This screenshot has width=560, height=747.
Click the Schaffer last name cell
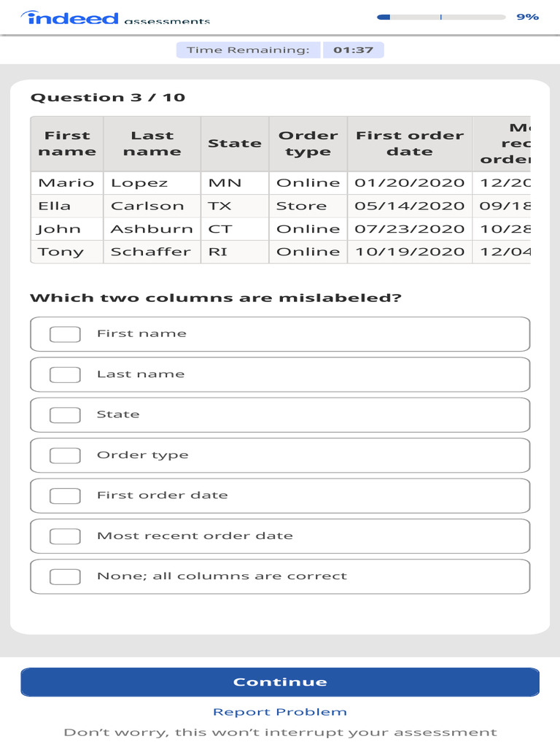[x=151, y=252]
